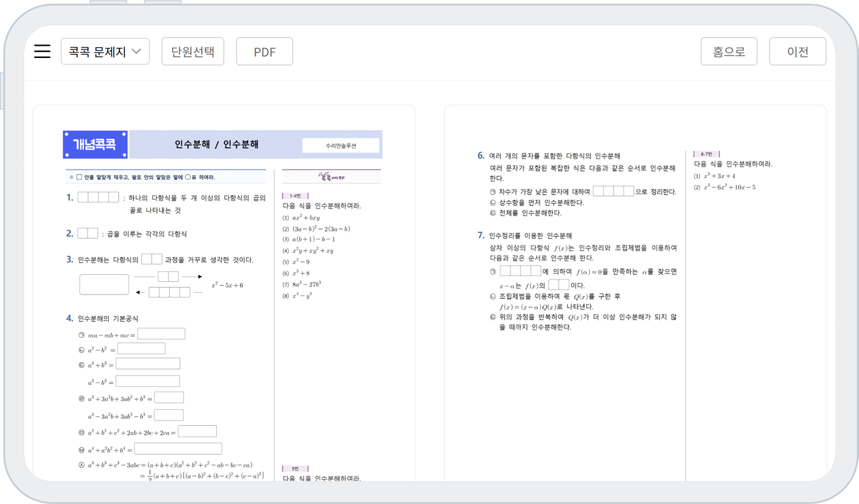Go home with 홈으로 button
This screenshot has width=859, height=504.
pos(729,52)
